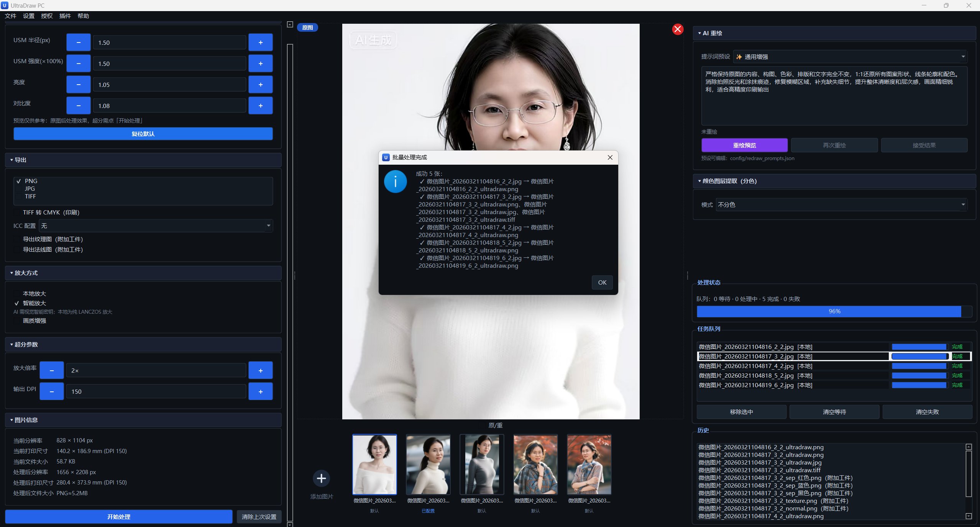The image size is (980, 527).
Task: Click the 添加图片 plus icon
Action: click(x=322, y=478)
